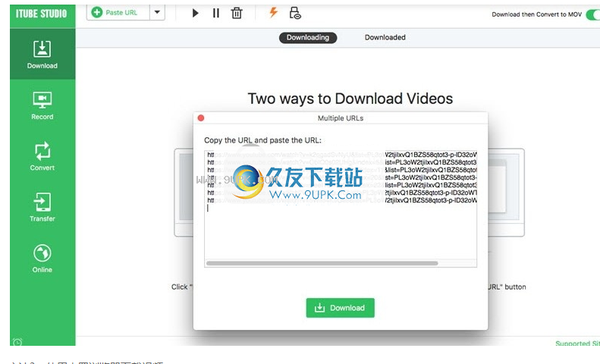The width and height of the screenshot is (600, 364).
Task: Click the 'Copy the URL and paste the URL:' label
Action: 262,140
